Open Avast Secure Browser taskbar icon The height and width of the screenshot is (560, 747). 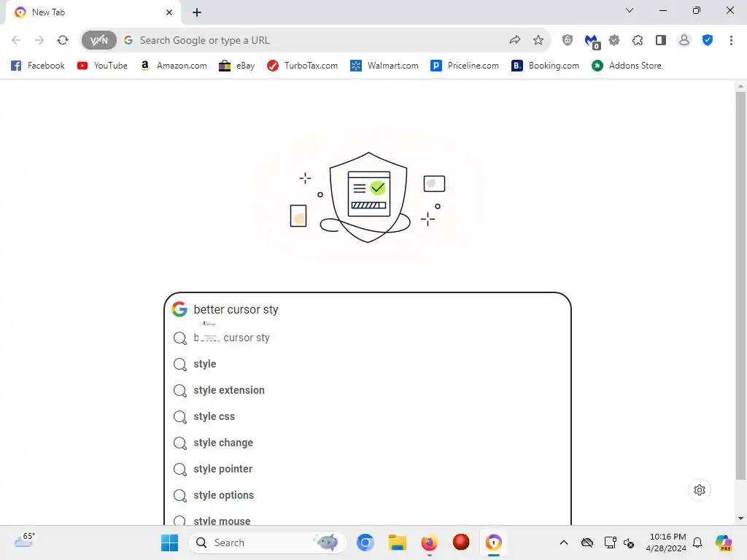[x=494, y=542]
